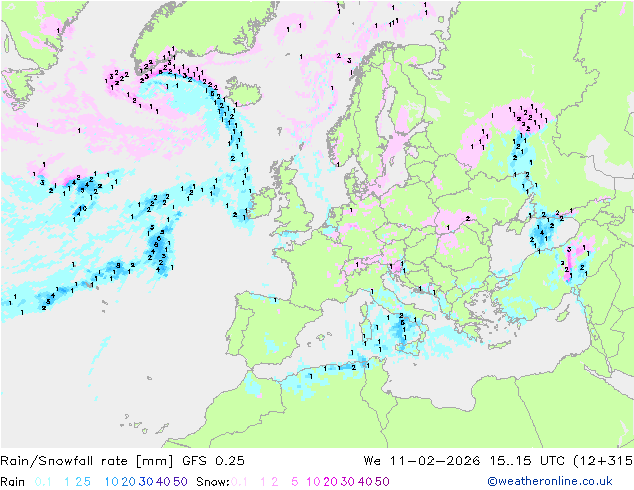Viewport: 634px width, 490px height.
Task: Click the "Snow:" legend label
Action: 213,482
